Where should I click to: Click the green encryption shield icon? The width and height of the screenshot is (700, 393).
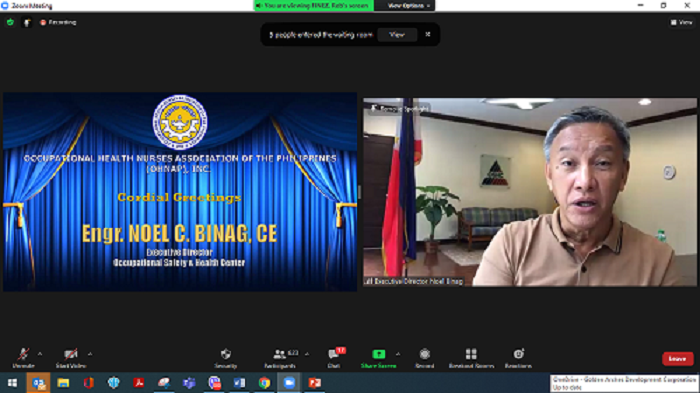10,22
